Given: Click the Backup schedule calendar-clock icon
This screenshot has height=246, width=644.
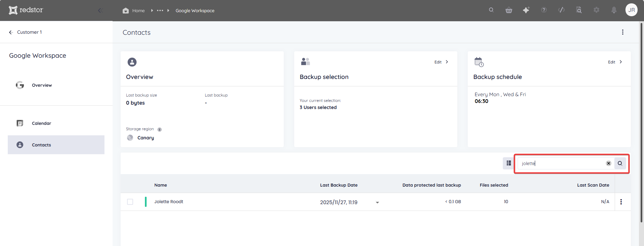Looking at the screenshot, I should (x=479, y=62).
